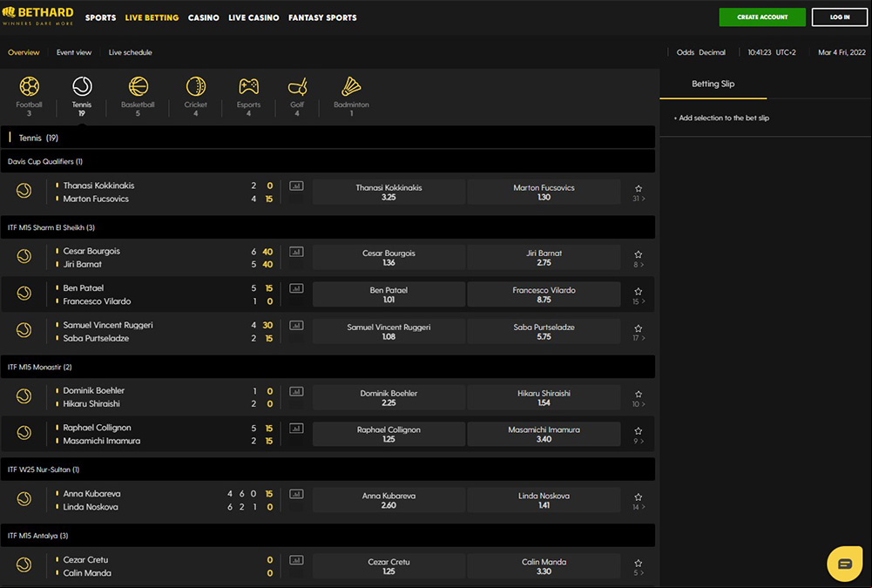Viewport: 872px width, 588px height.
Task: Favorite the Collignon vs Imamura match star
Action: pyautogui.click(x=639, y=431)
